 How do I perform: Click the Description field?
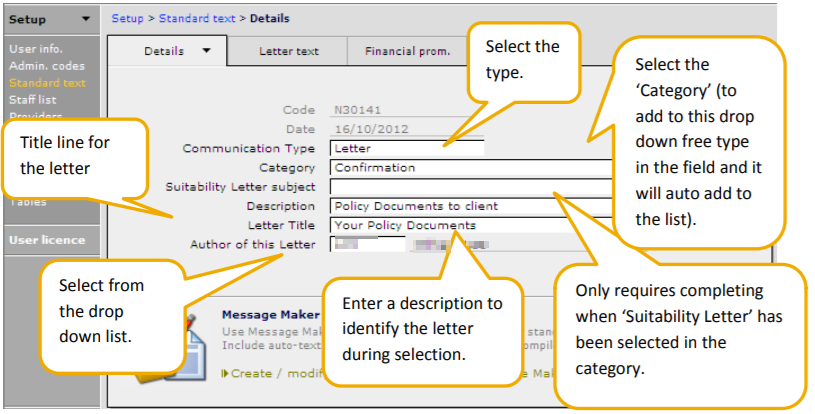tap(471, 206)
